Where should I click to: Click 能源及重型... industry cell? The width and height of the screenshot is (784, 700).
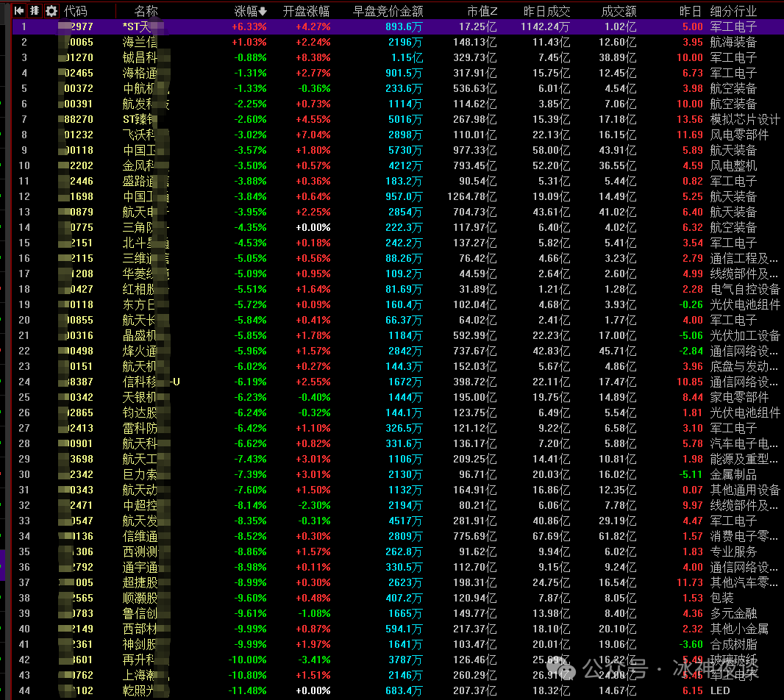click(744, 459)
